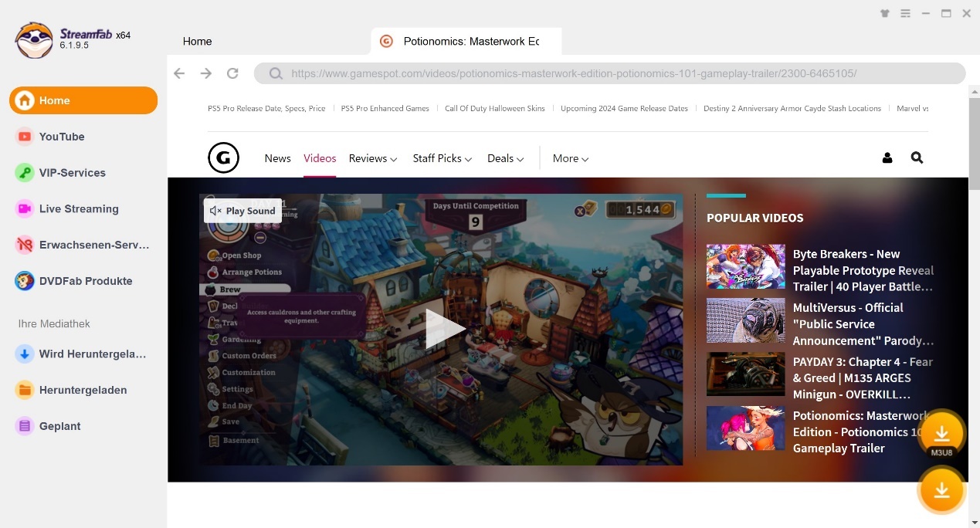
Task: Click the GameSpot logo
Action: 223,158
